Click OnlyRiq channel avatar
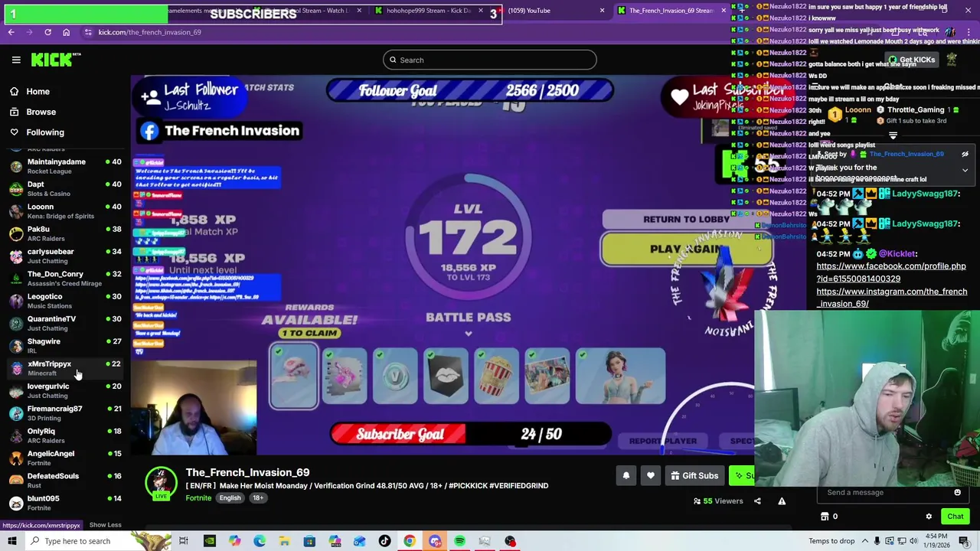 (16, 435)
